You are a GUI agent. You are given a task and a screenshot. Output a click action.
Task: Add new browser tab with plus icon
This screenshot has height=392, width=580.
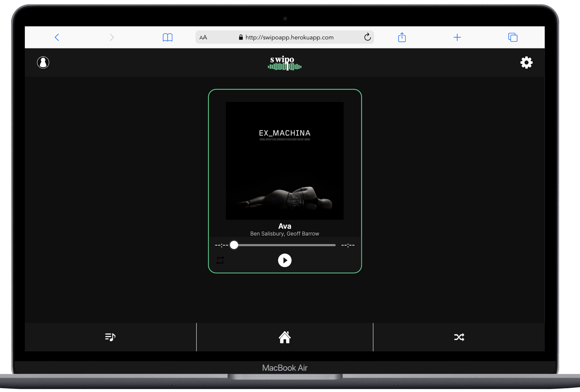pos(457,37)
